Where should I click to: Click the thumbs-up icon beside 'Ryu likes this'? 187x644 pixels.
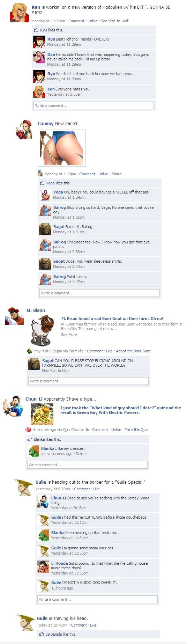point(36,30)
